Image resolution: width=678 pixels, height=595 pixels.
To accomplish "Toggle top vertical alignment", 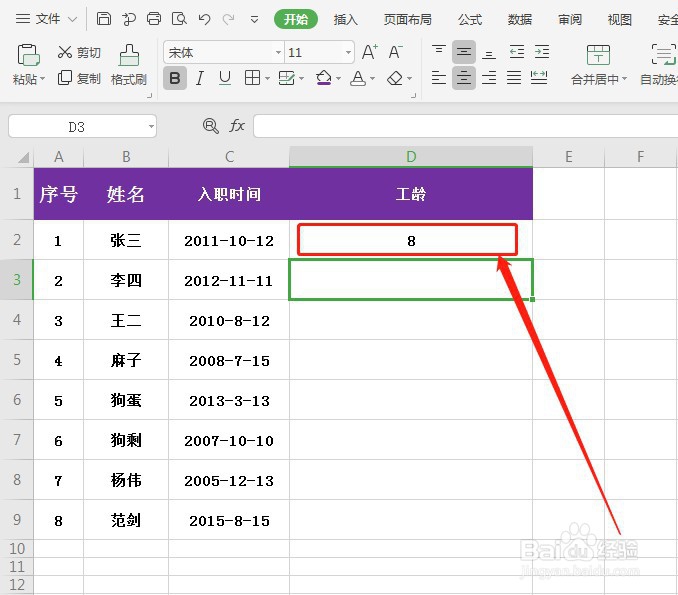I will [439, 52].
